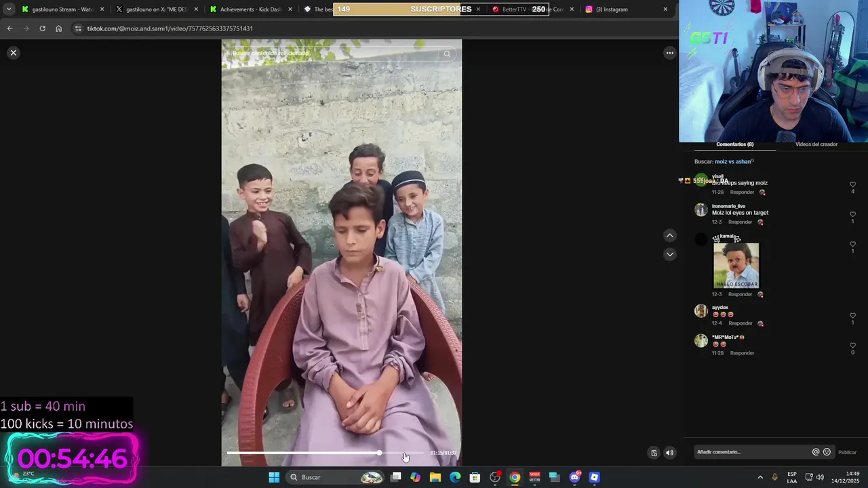The image size is (868, 488).
Task: Open the Hablo Escobar image in kamal's comment
Action: click(x=736, y=265)
